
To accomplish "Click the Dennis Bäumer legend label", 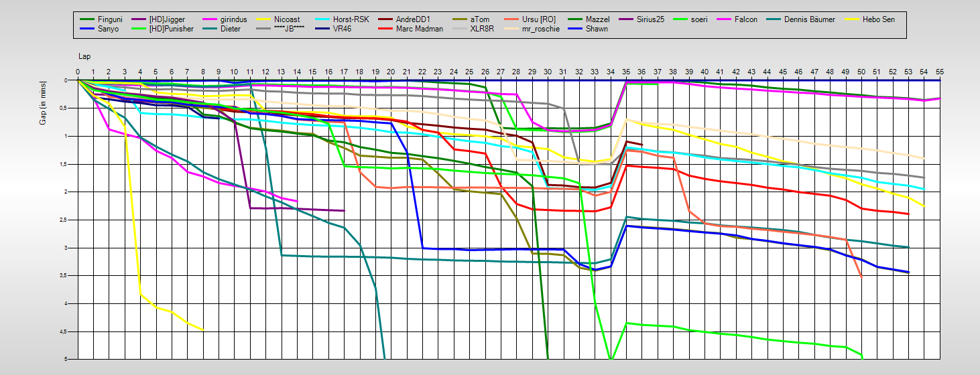I will click(809, 19).
